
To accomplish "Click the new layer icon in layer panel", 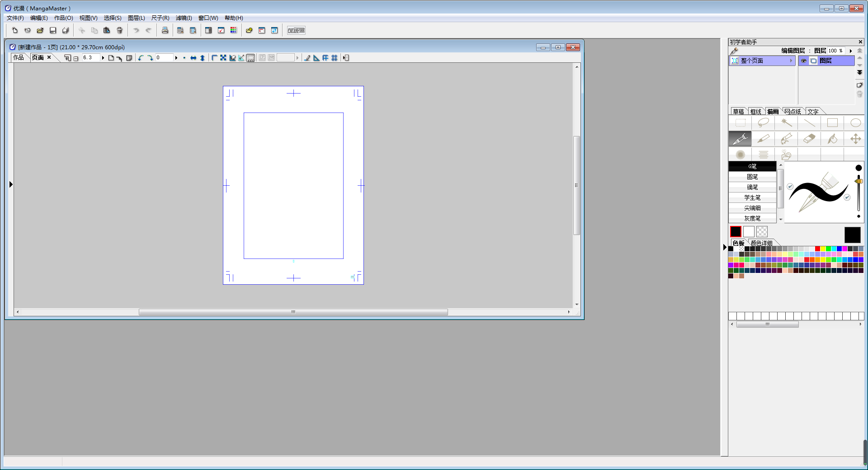I will pyautogui.click(x=859, y=85).
